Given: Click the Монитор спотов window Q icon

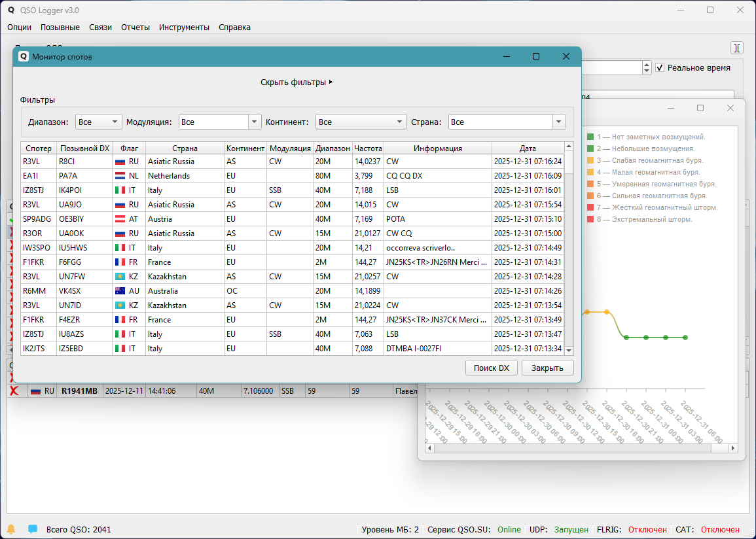Looking at the screenshot, I should (x=24, y=57).
